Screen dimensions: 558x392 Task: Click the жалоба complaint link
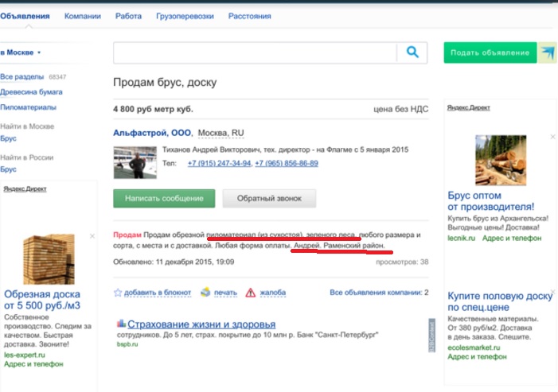272,293
